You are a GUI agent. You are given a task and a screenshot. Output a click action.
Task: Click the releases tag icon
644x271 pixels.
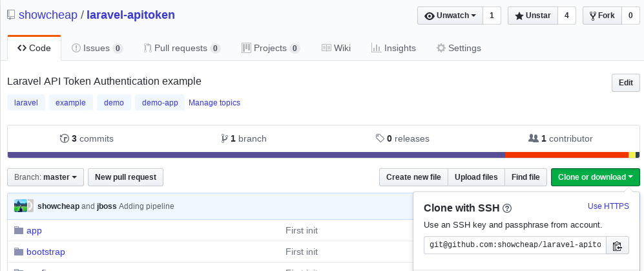(380, 138)
